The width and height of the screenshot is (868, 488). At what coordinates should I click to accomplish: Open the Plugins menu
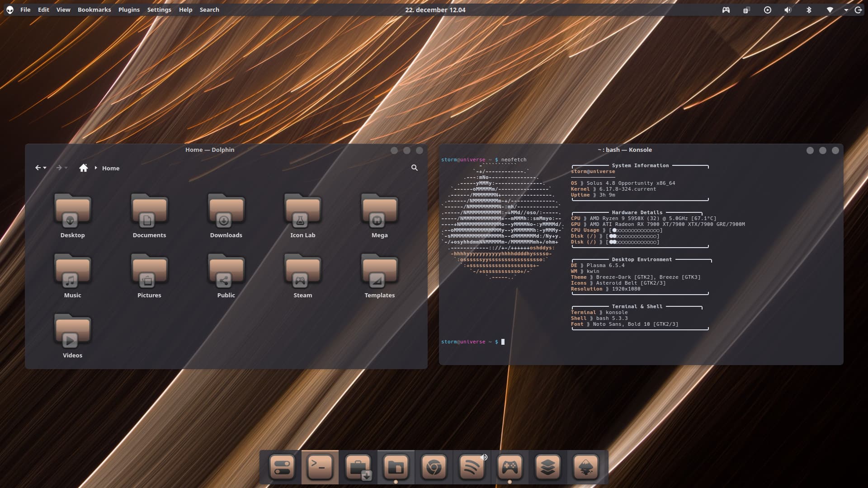click(129, 9)
